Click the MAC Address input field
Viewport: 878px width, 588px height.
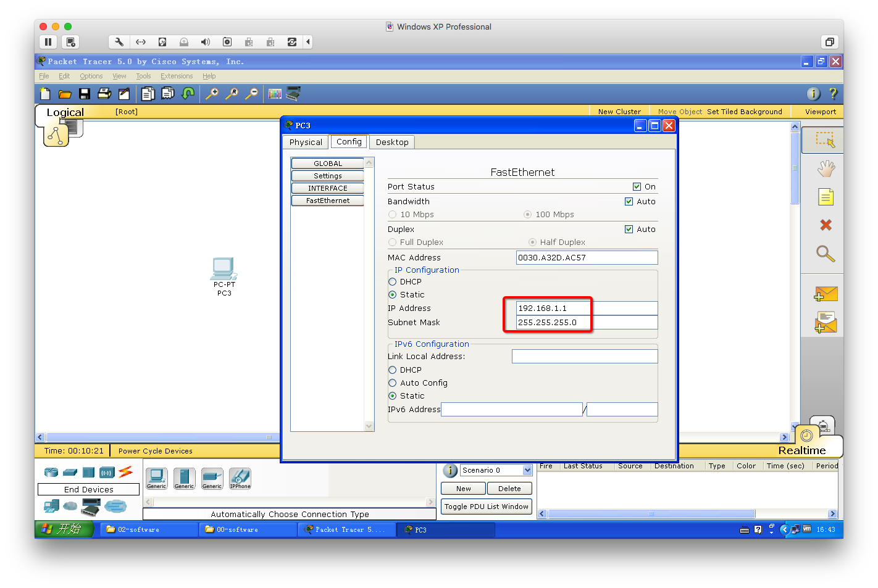pyautogui.click(x=586, y=258)
